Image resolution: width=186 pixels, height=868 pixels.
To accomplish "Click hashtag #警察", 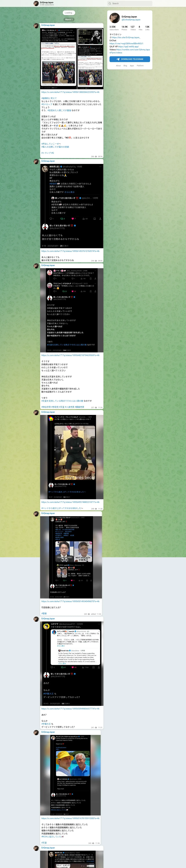I will tap(44, 613).
